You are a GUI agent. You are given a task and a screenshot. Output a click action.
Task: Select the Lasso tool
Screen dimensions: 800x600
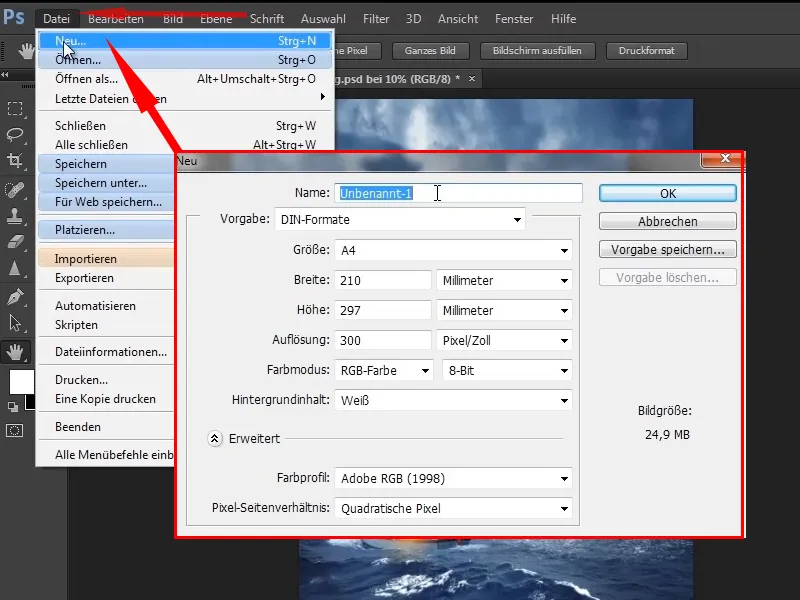(15, 134)
